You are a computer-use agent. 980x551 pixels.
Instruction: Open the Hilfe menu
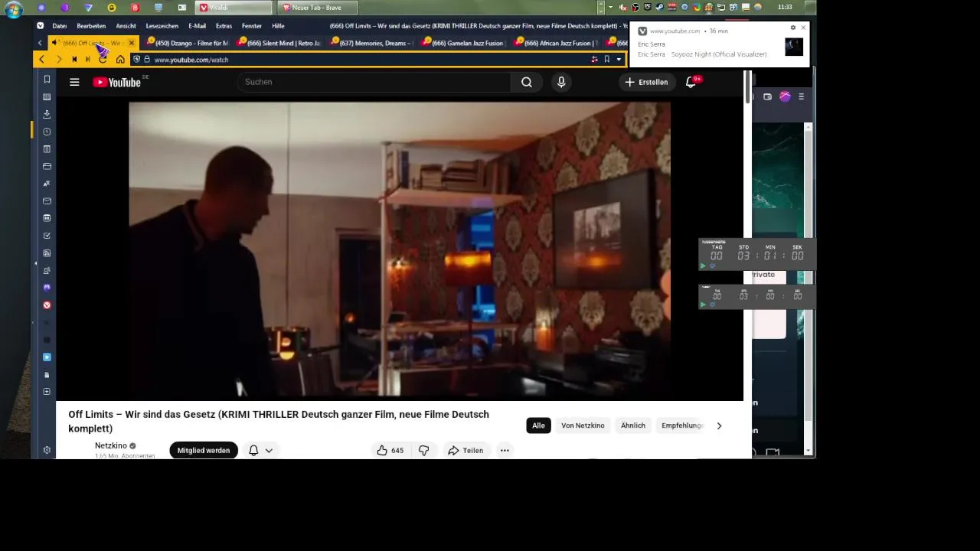(278, 26)
